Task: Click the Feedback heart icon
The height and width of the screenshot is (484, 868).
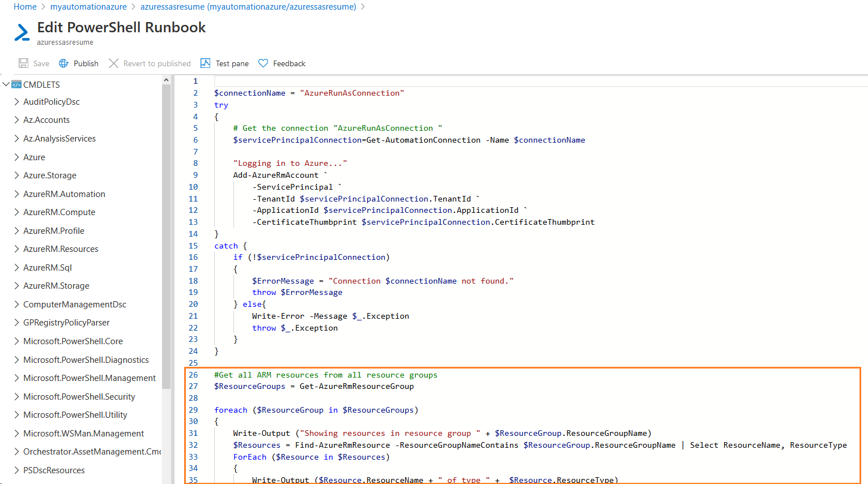Action: pyautogui.click(x=263, y=63)
